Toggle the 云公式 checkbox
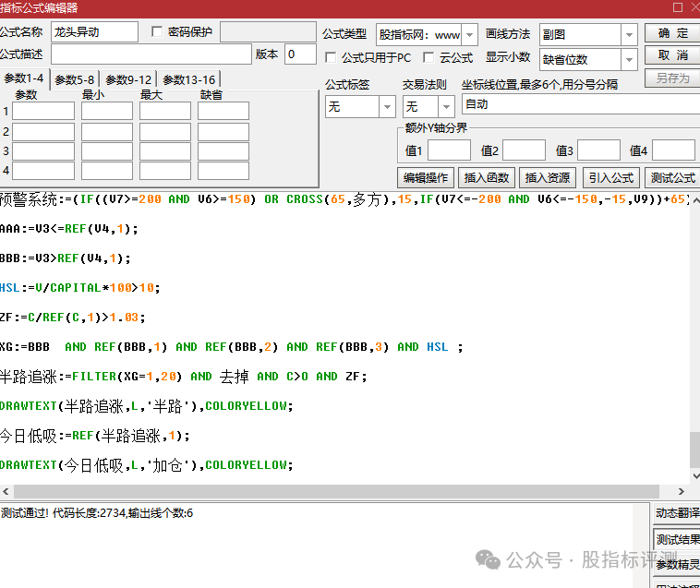The height and width of the screenshot is (588, 700). tap(428, 57)
